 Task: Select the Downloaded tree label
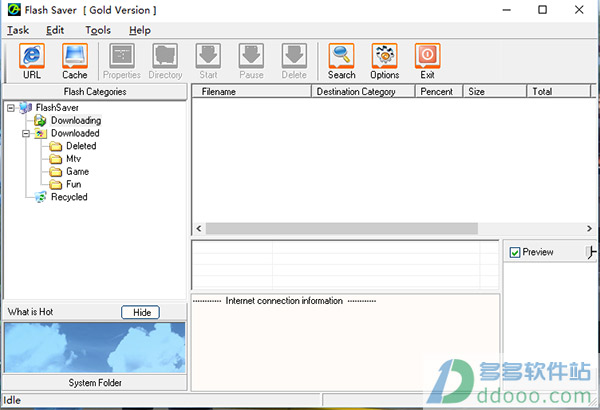pyautogui.click(x=75, y=133)
